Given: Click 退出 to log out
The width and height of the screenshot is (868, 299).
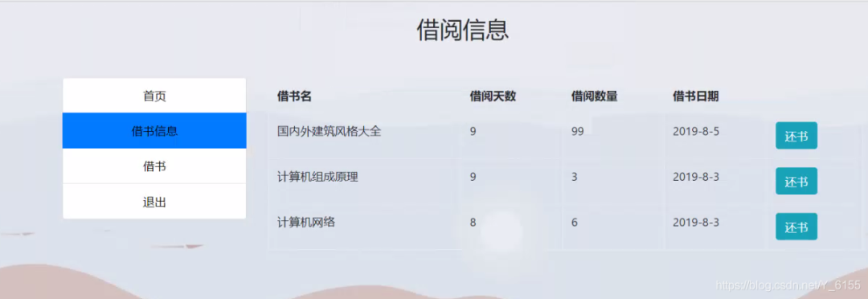Looking at the screenshot, I should click(154, 202).
